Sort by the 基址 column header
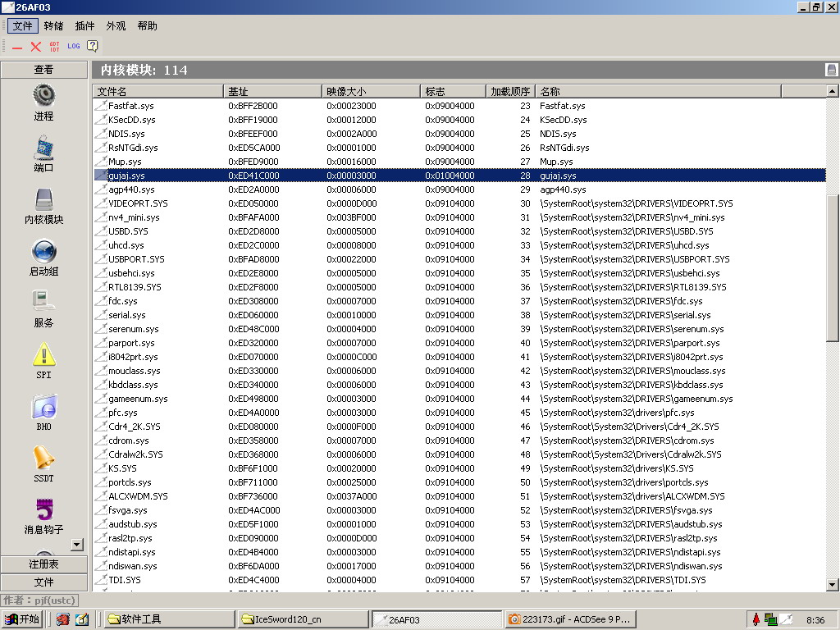 point(272,92)
